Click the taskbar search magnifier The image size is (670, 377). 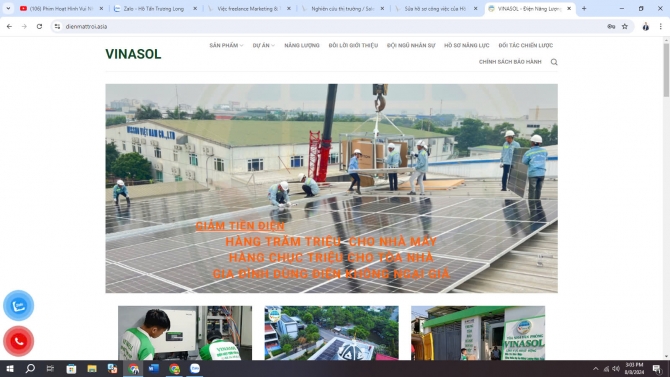coord(30,368)
